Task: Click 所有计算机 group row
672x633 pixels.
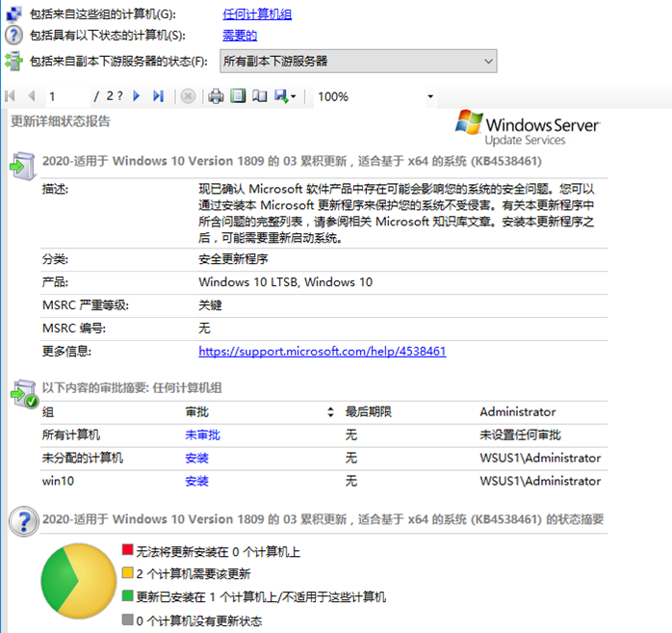Action: [x=71, y=435]
